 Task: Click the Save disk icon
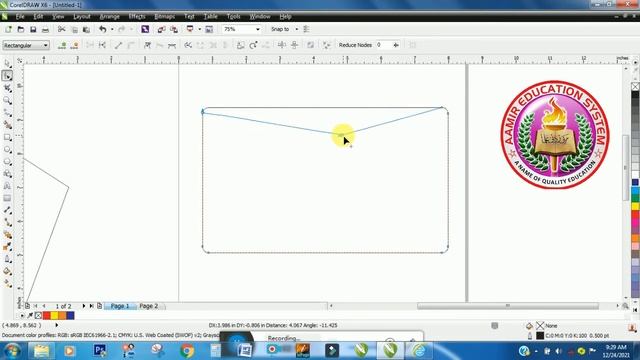(33, 29)
